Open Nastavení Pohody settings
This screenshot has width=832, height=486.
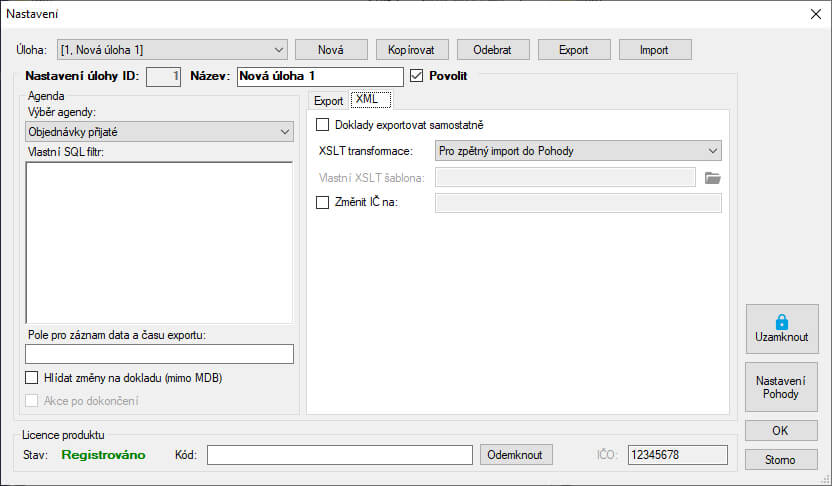click(781, 387)
